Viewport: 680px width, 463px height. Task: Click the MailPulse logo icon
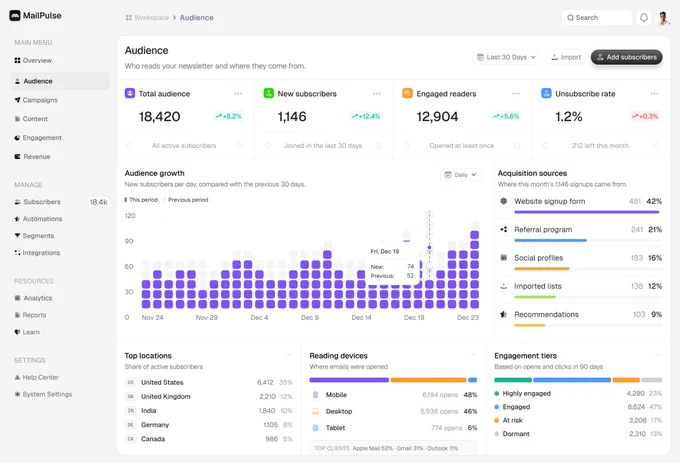[15, 16]
